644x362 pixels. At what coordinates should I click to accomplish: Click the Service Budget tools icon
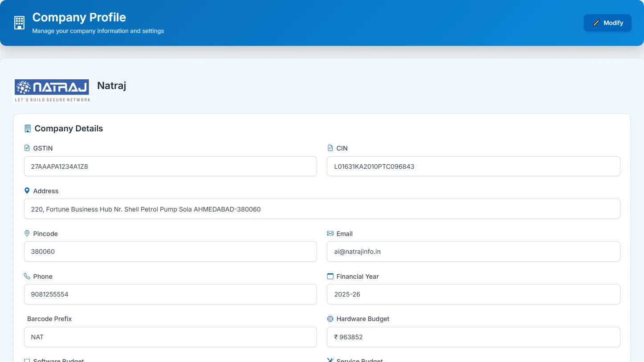(330, 360)
